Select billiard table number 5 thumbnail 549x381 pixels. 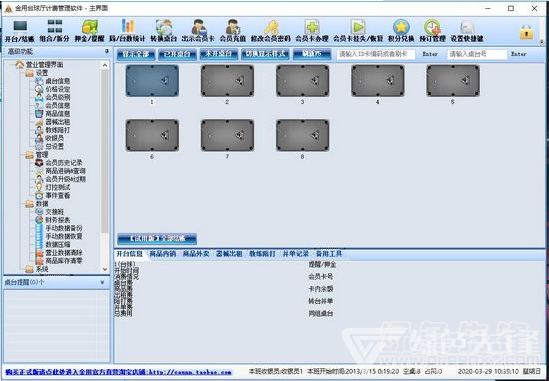[453, 81]
